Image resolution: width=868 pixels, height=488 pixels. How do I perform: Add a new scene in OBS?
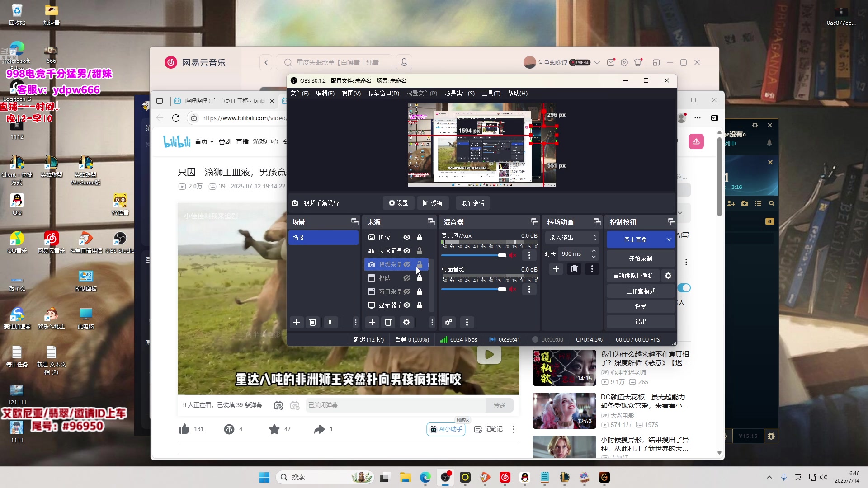pyautogui.click(x=297, y=322)
